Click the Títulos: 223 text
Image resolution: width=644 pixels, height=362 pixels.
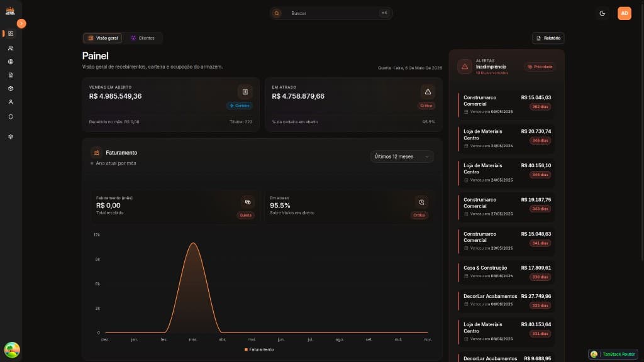coord(241,122)
